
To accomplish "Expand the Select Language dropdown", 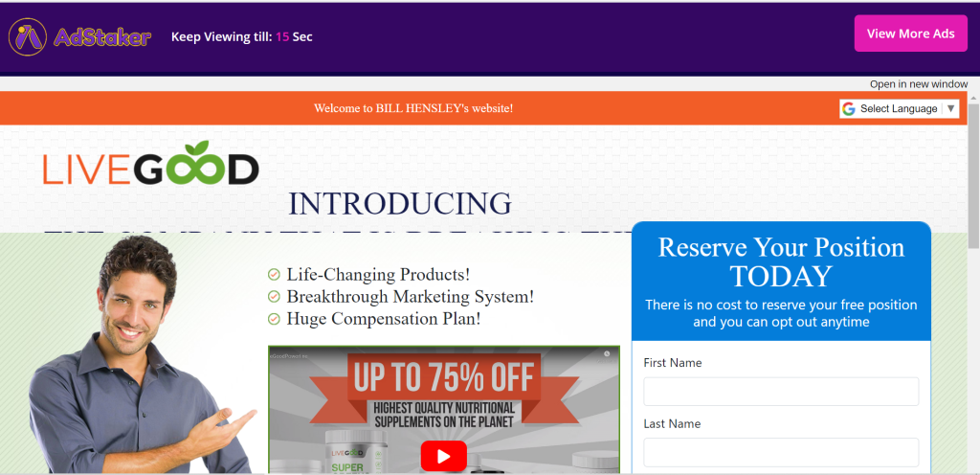I will tap(899, 109).
